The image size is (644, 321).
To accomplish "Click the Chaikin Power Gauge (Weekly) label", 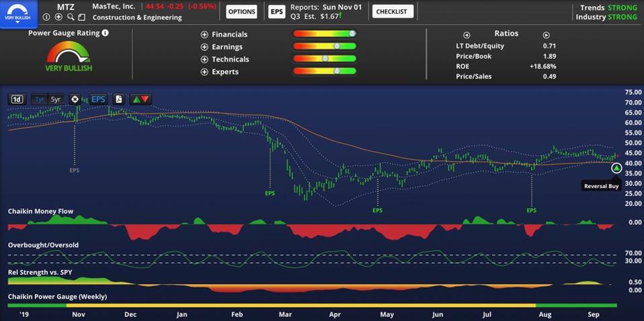I will (x=57, y=296).
